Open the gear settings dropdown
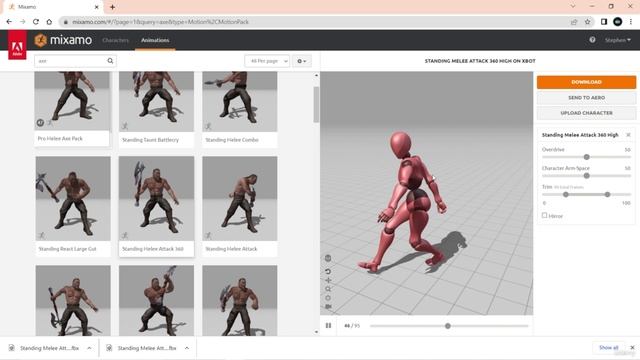This screenshot has height=360, width=640. click(x=302, y=61)
